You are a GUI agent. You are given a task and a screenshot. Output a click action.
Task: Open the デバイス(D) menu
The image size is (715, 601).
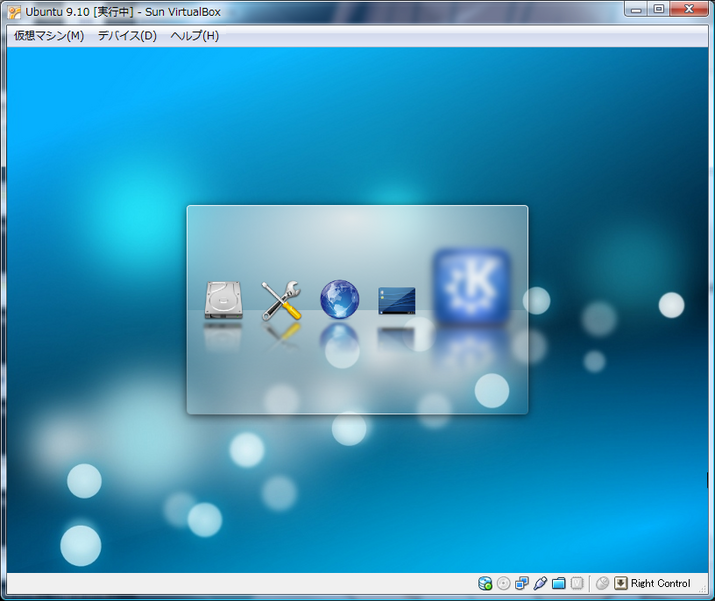(127, 36)
